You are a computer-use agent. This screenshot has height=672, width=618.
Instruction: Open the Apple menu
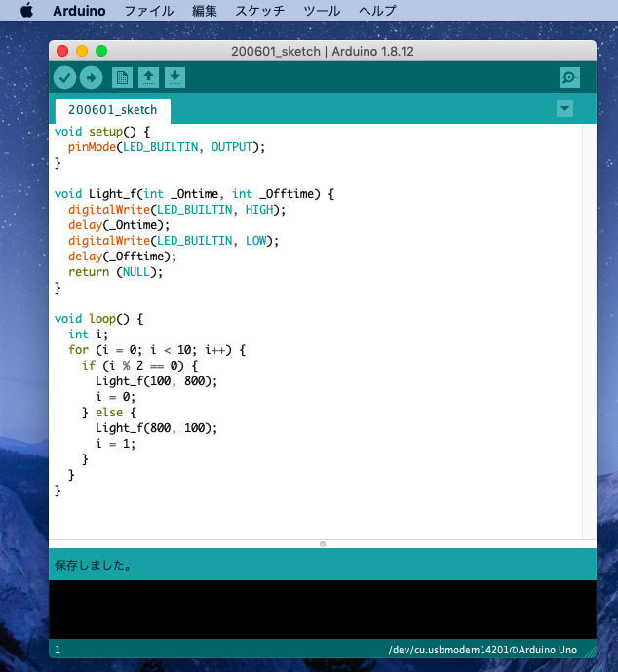pyautogui.click(x=26, y=11)
